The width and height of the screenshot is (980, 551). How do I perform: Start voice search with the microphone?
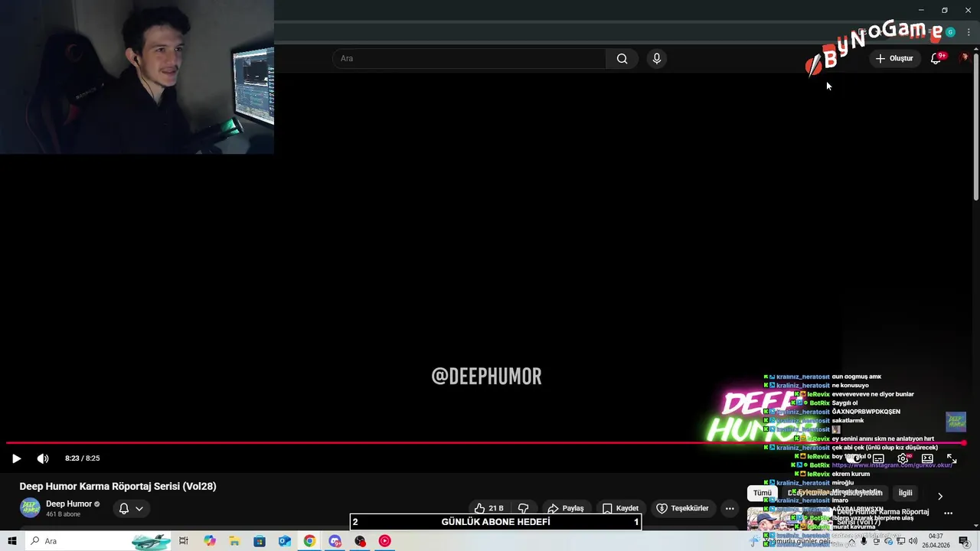[656, 58]
